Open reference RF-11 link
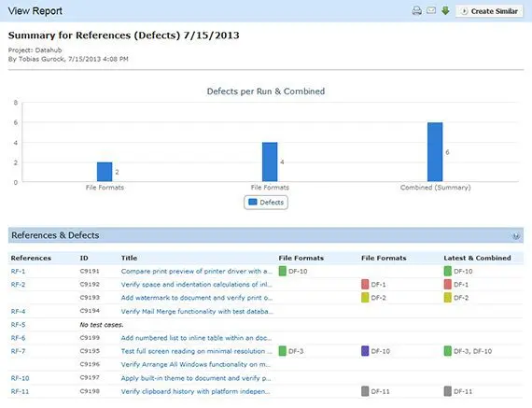 coord(20,391)
